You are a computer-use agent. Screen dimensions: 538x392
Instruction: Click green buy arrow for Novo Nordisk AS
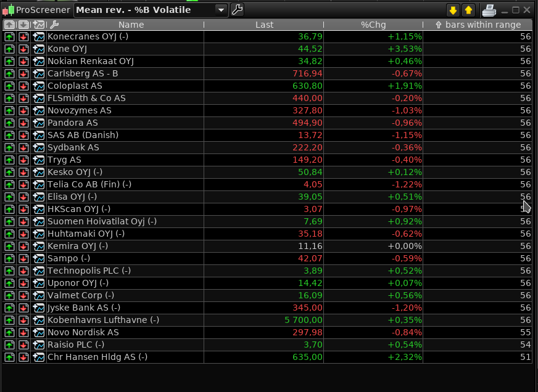9,333
